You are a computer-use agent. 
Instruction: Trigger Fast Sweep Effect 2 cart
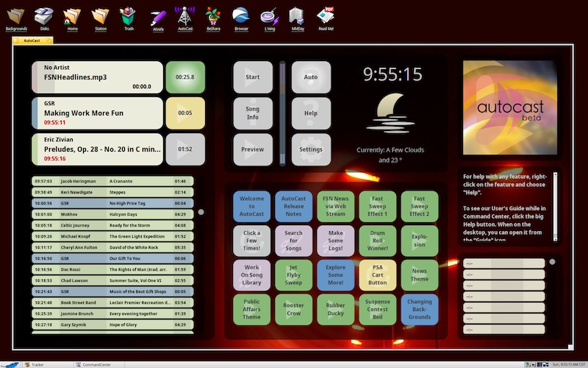[420, 206]
